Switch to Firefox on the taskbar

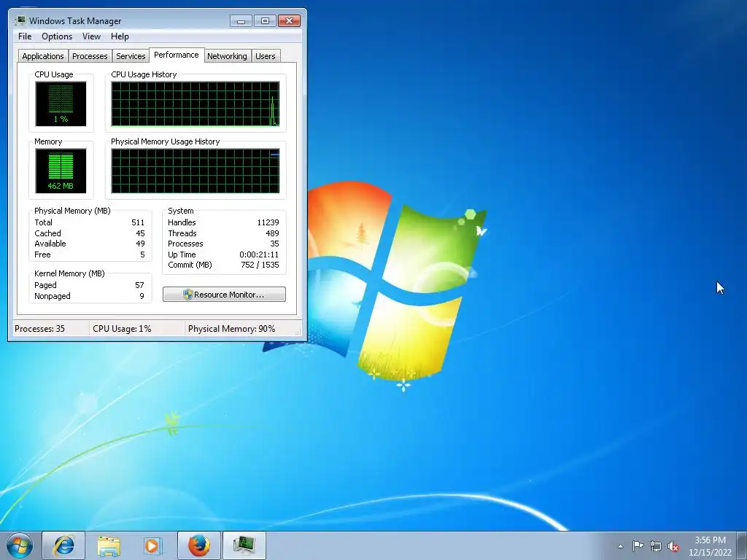tap(198, 545)
